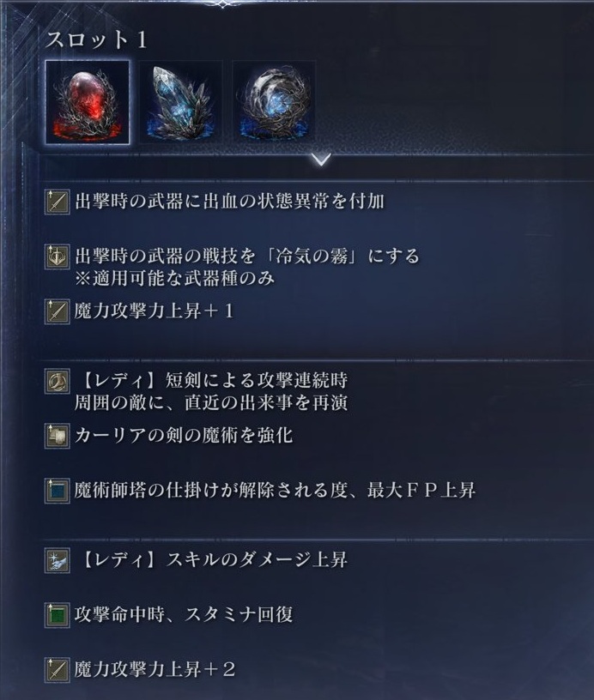Click the scroll icon beside カーリアの剣の魔術
Viewport: 594px width, 700px height.
[58, 436]
